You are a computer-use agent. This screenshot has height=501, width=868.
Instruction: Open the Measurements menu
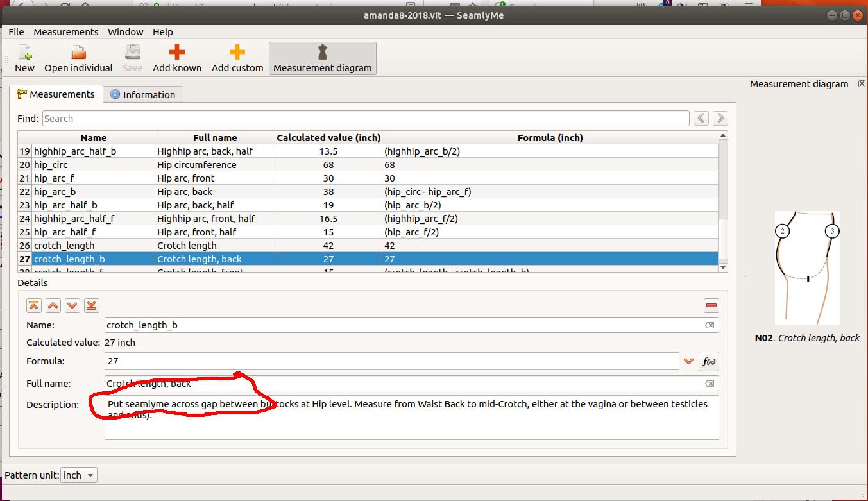[x=66, y=32]
